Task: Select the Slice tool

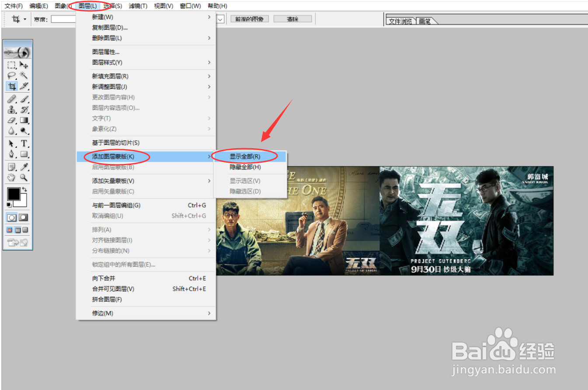Action: [x=24, y=86]
